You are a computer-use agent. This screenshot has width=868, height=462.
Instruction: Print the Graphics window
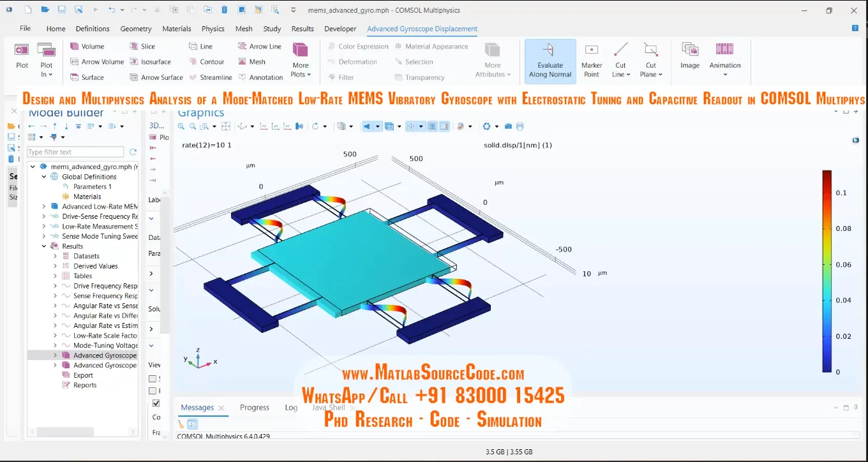(x=520, y=126)
